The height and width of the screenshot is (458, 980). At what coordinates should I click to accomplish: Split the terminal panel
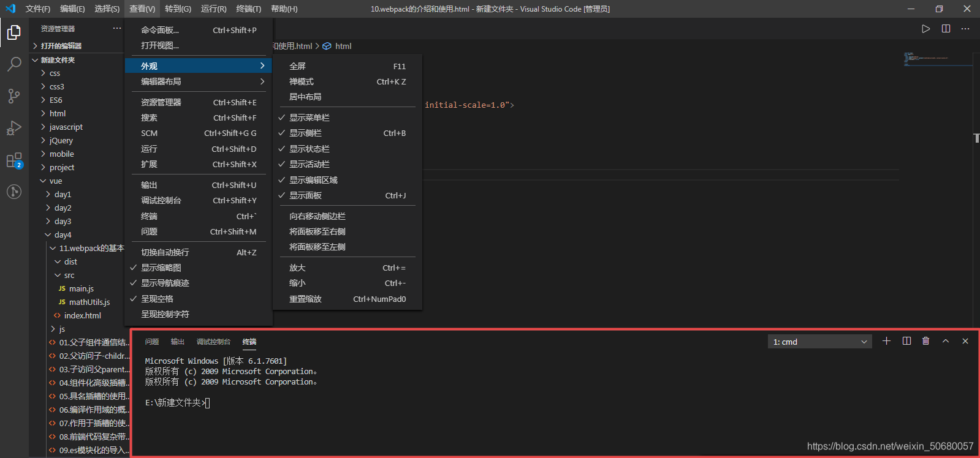tap(906, 341)
